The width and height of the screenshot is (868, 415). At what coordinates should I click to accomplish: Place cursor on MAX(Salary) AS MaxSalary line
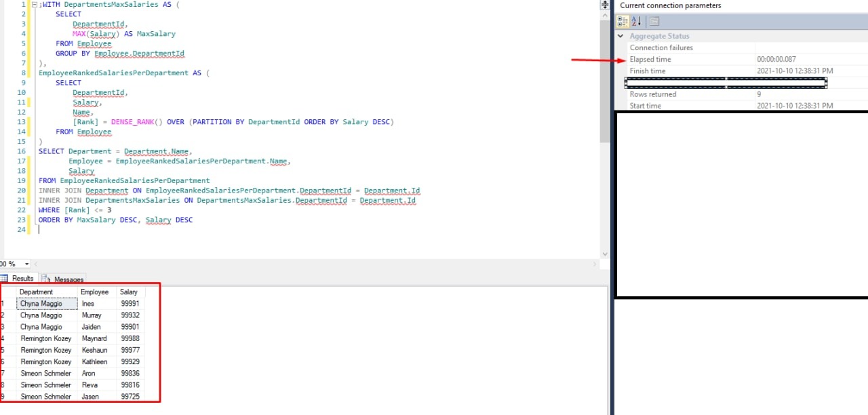point(124,34)
